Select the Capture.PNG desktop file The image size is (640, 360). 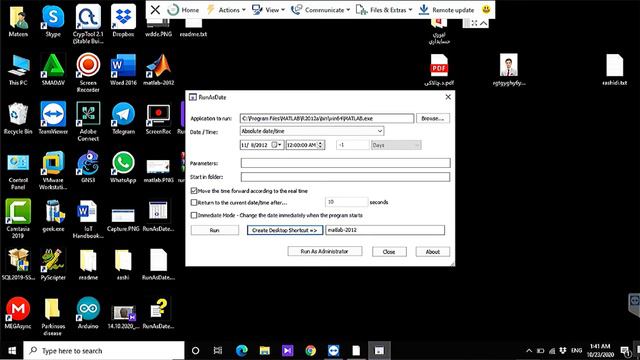(x=123, y=219)
